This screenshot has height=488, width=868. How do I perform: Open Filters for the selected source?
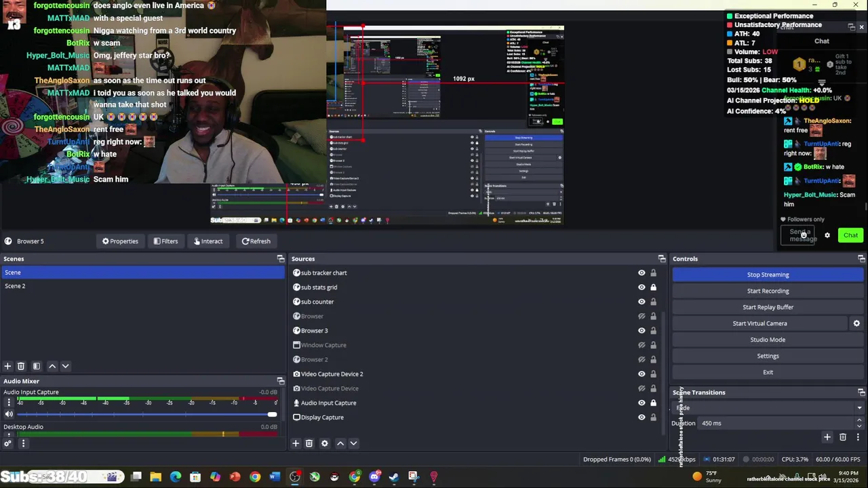pyautogui.click(x=165, y=241)
